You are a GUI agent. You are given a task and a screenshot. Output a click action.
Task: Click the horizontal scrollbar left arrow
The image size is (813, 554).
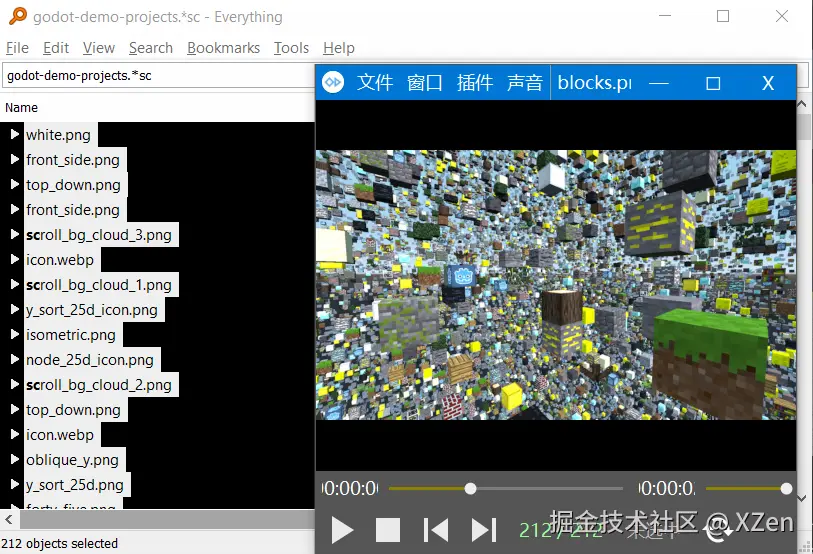pyautogui.click(x=9, y=519)
